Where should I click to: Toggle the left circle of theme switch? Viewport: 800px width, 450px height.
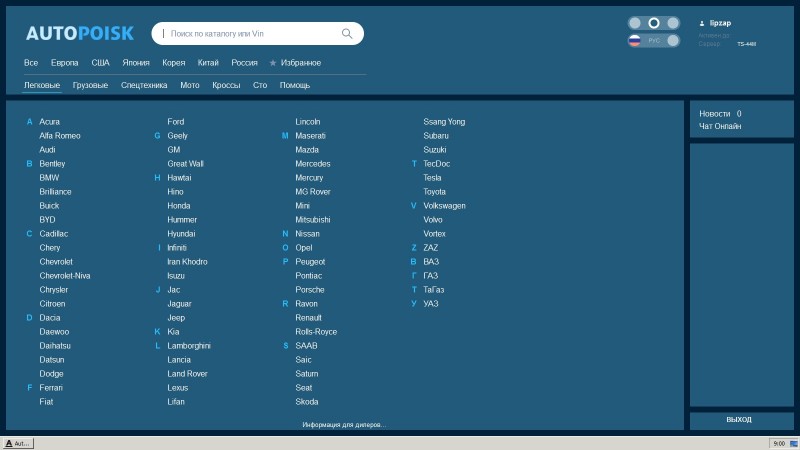pyautogui.click(x=635, y=22)
